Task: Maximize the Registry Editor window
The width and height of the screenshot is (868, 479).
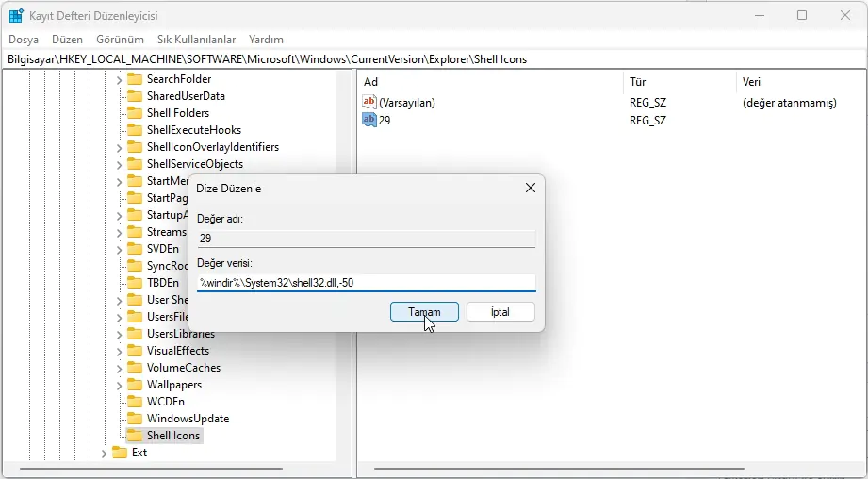Action: [x=802, y=15]
